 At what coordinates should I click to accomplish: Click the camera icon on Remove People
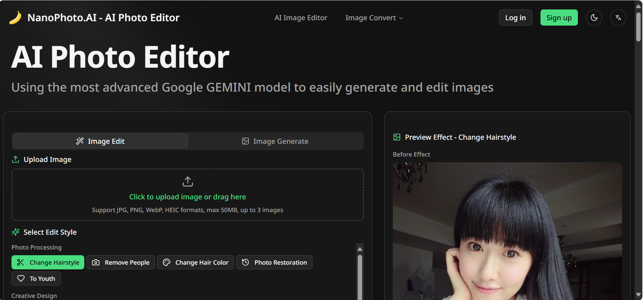click(x=96, y=262)
